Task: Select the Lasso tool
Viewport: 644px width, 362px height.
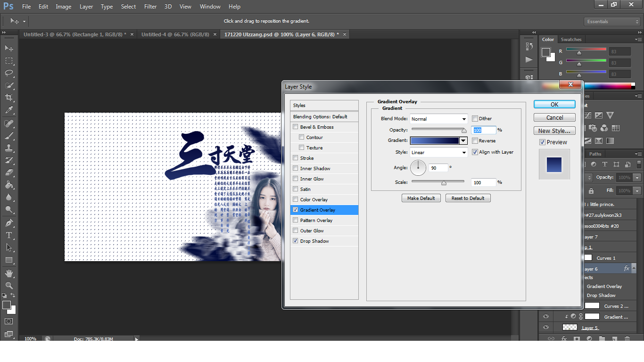Action: [9, 73]
